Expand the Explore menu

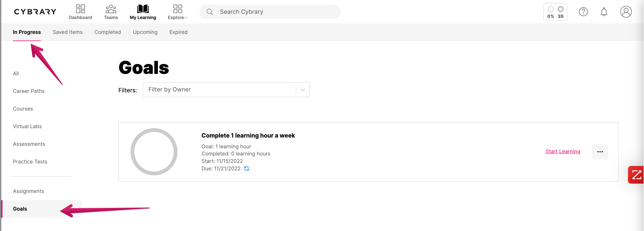(x=177, y=12)
